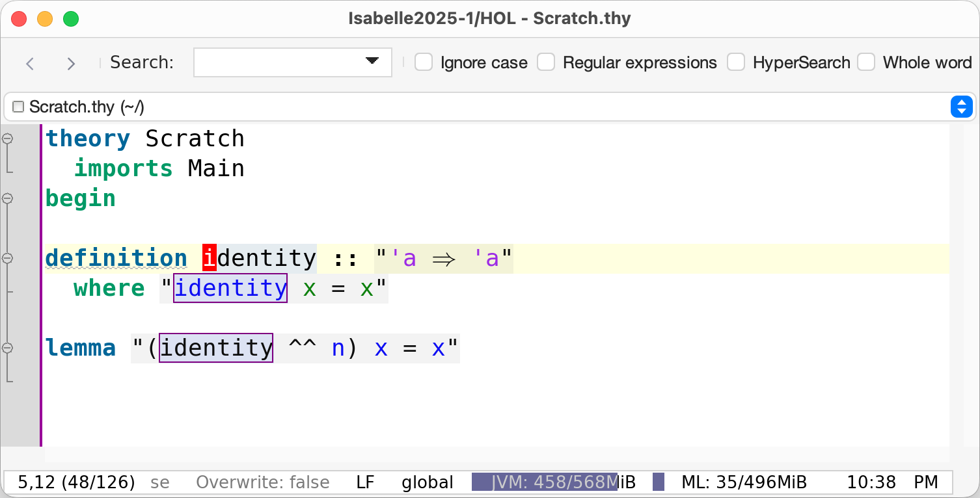Open the buffer switcher blue dropdown button
The image size is (980, 498).
tap(961, 107)
